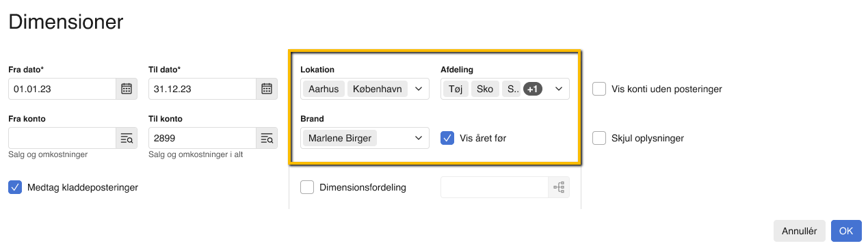Focus the empty Fra konto field
The width and height of the screenshot is (868, 250).
pyautogui.click(x=62, y=138)
